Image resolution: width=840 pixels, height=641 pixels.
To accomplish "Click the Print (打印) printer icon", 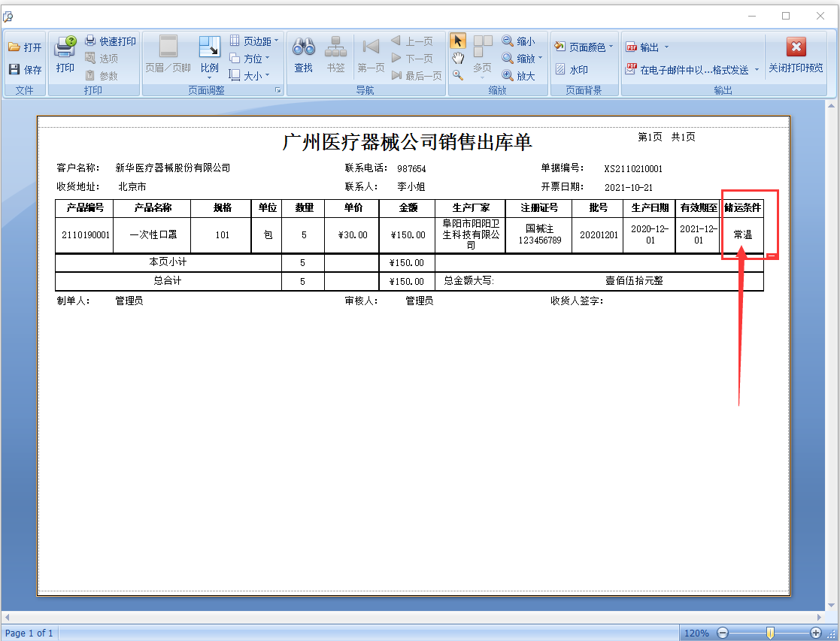I will [x=65, y=47].
